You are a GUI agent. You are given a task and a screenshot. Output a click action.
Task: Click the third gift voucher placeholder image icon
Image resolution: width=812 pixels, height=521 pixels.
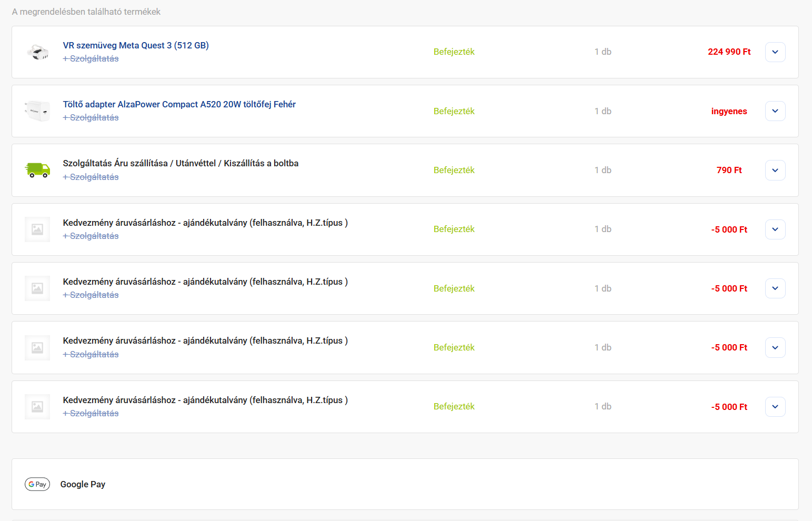[37, 347]
